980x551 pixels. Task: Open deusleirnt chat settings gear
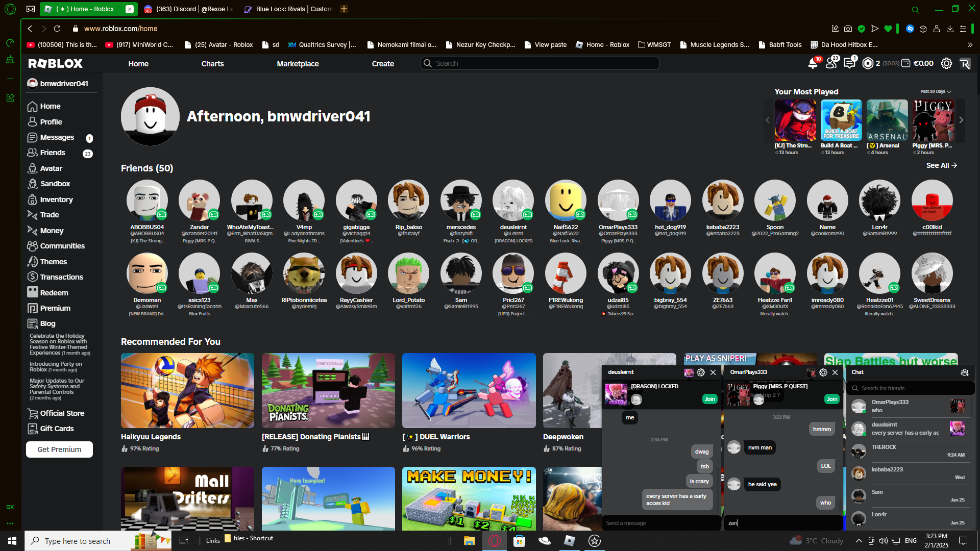[701, 372]
